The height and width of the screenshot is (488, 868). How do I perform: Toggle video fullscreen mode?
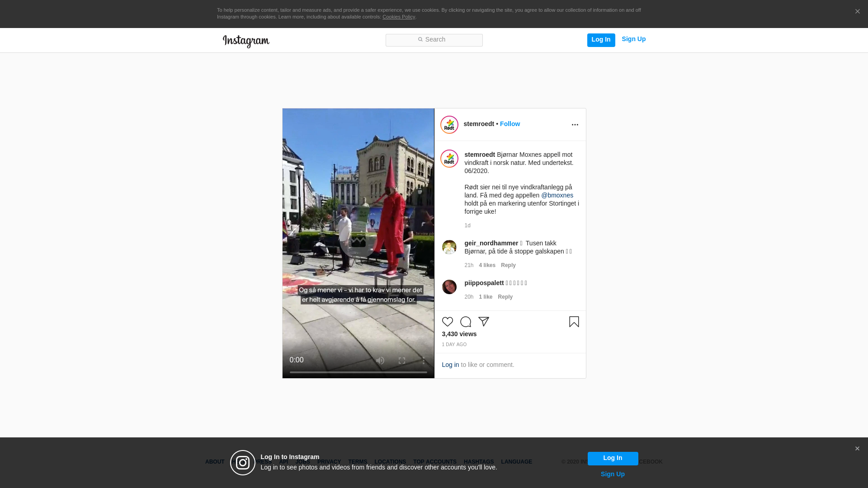tap(402, 361)
